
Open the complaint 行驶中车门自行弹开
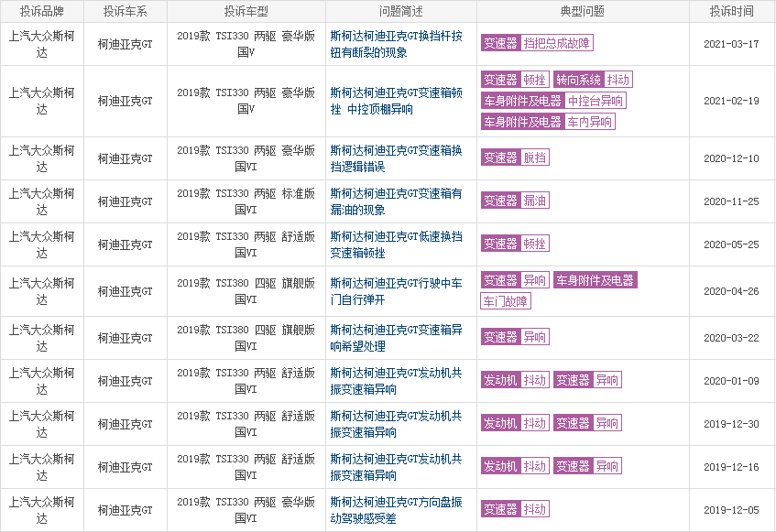point(396,291)
